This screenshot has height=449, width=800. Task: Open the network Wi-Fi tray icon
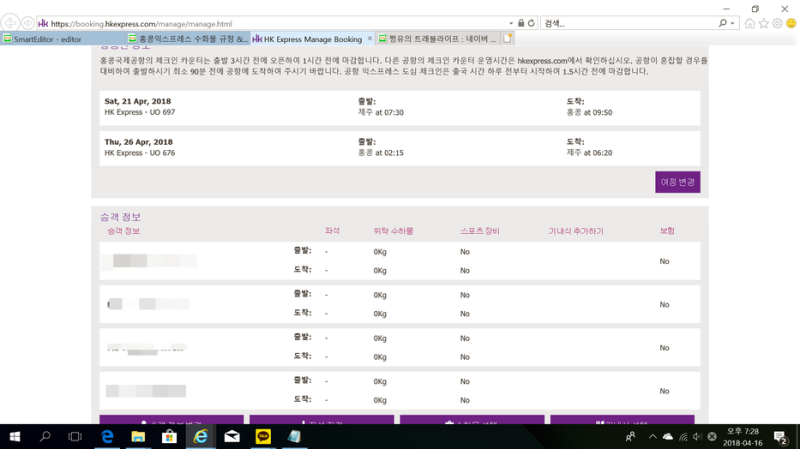pyautogui.click(x=683, y=437)
